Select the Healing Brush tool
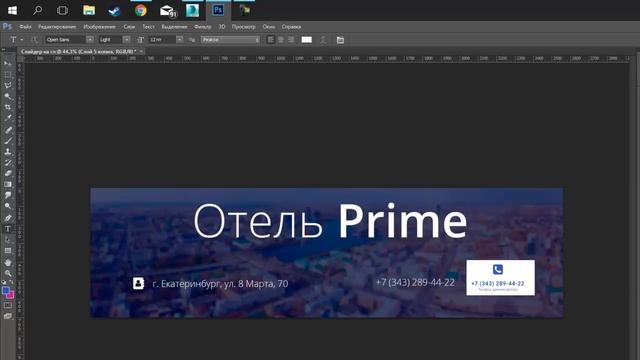 click(x=8, y=130)
